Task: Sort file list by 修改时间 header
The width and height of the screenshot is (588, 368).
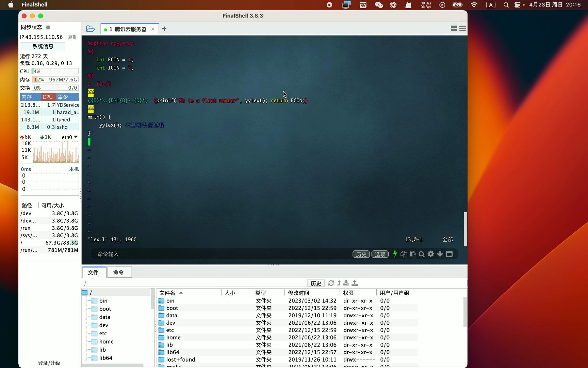Action: 312,293
